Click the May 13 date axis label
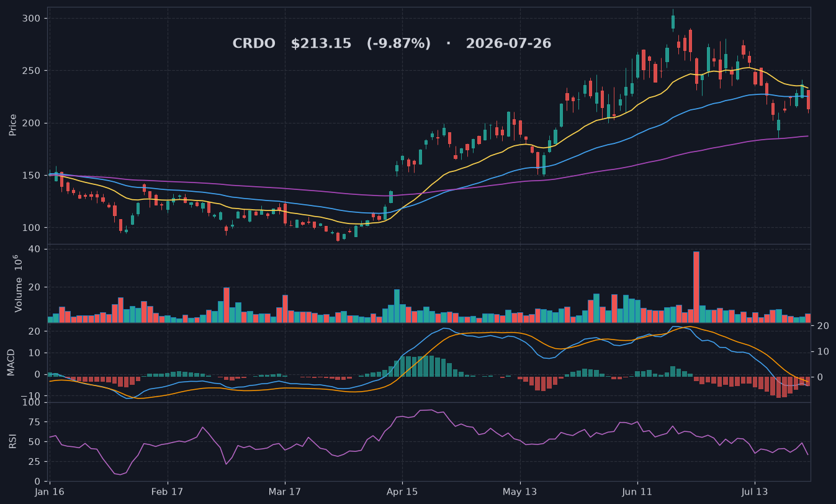The width and height of the screenshot is (836, 504). point(519,492)
